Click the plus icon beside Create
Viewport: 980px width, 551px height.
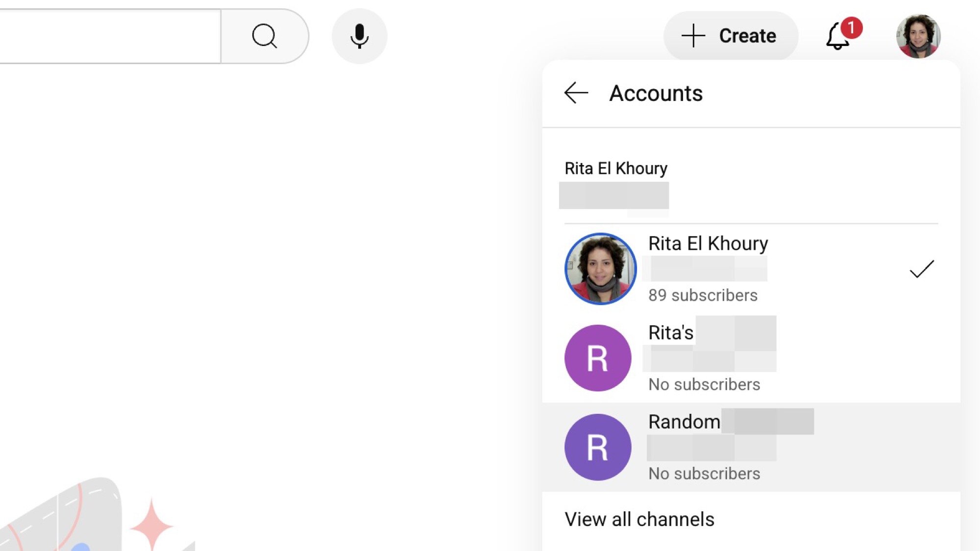pos(693,36)
